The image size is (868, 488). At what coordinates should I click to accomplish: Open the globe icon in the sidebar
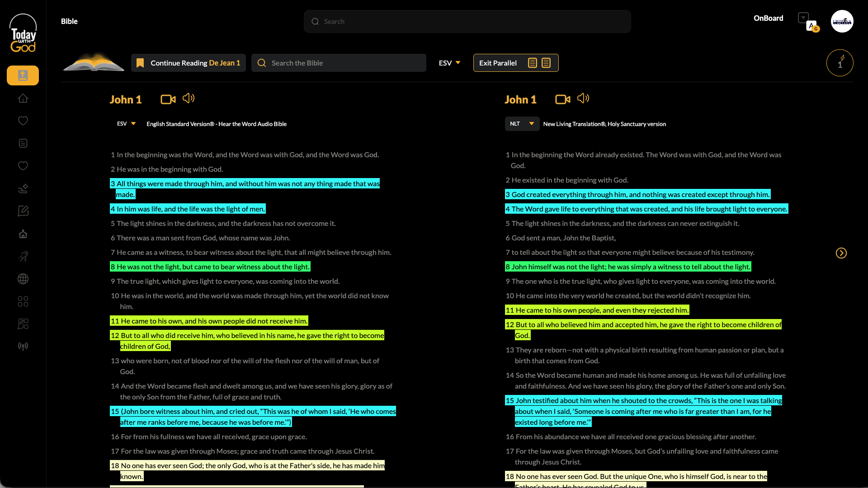pyautogui.click(x=23, y=279)
